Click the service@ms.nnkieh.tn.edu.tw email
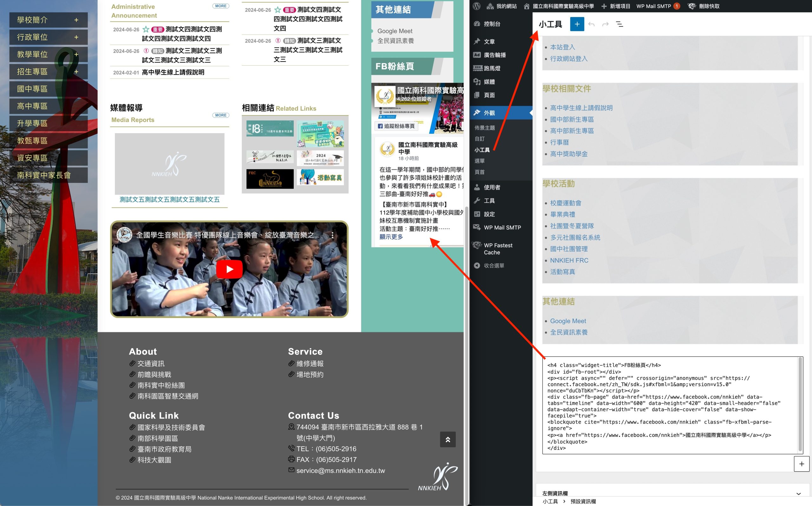 click(341, 470)
